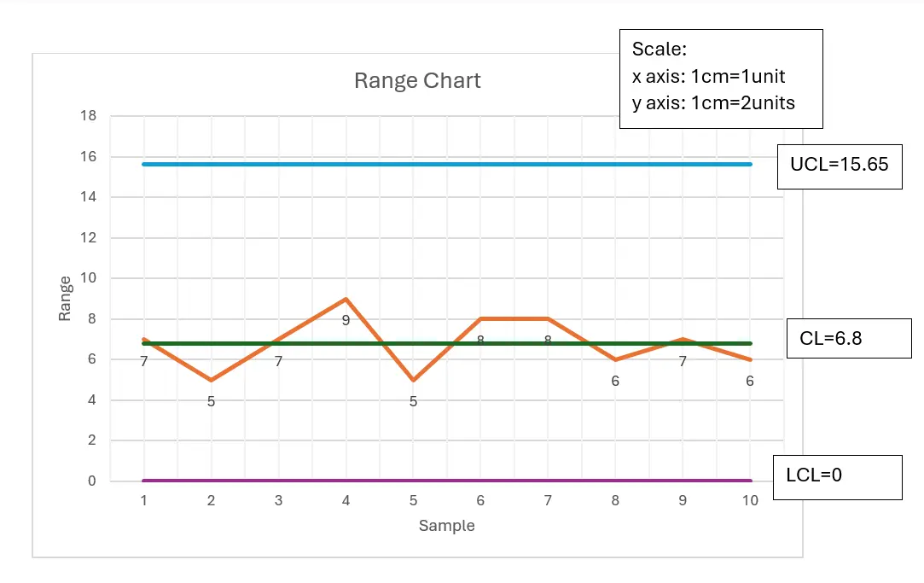This screenshot has width=924, height=583.
Task: Click the "Range Chart" title
Action: pos(417,81)
